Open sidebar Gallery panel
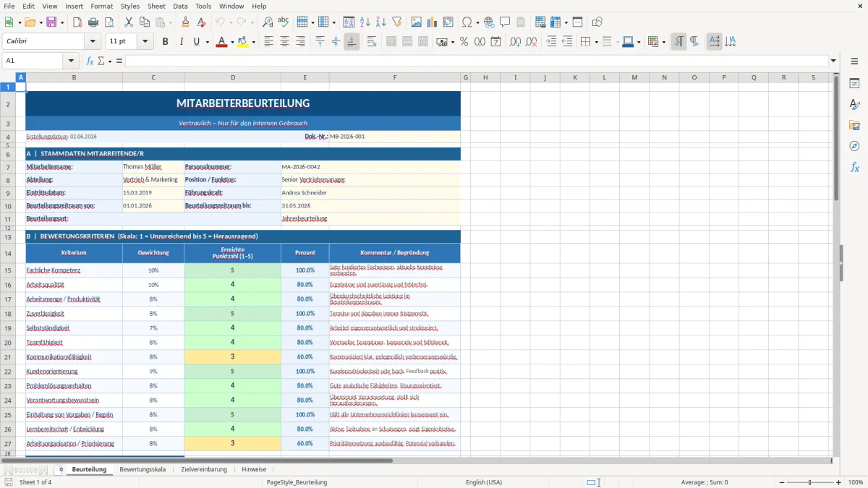This screenshot has height=488, width=868. point(854,125)
